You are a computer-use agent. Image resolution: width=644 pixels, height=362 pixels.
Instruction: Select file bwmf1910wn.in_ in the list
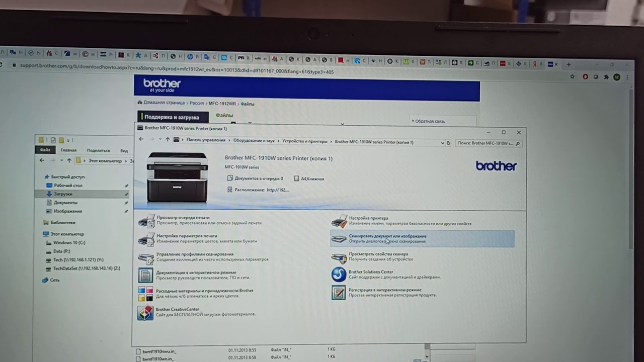click(157, 358)
